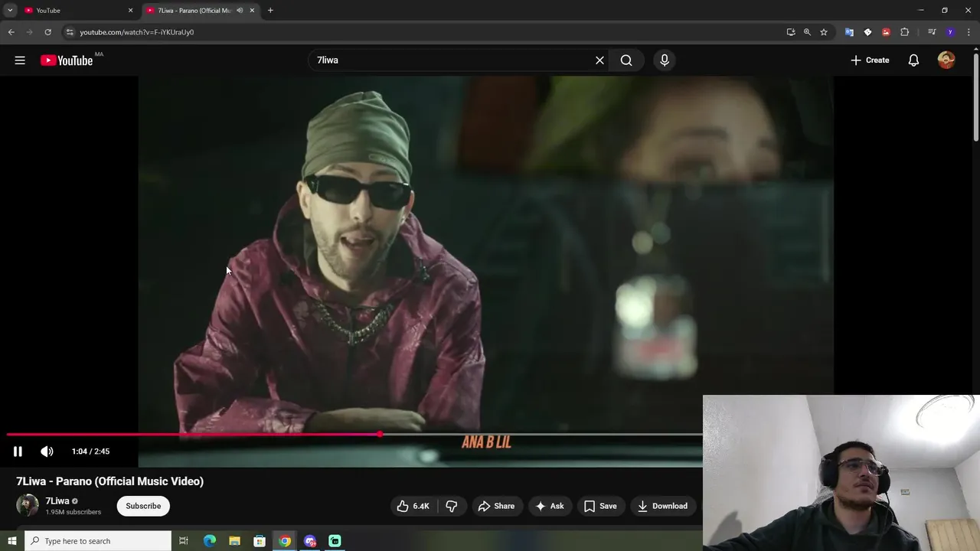Reload the current page
The height and width of the screenshot is (551, 980).
coord(47,32)
